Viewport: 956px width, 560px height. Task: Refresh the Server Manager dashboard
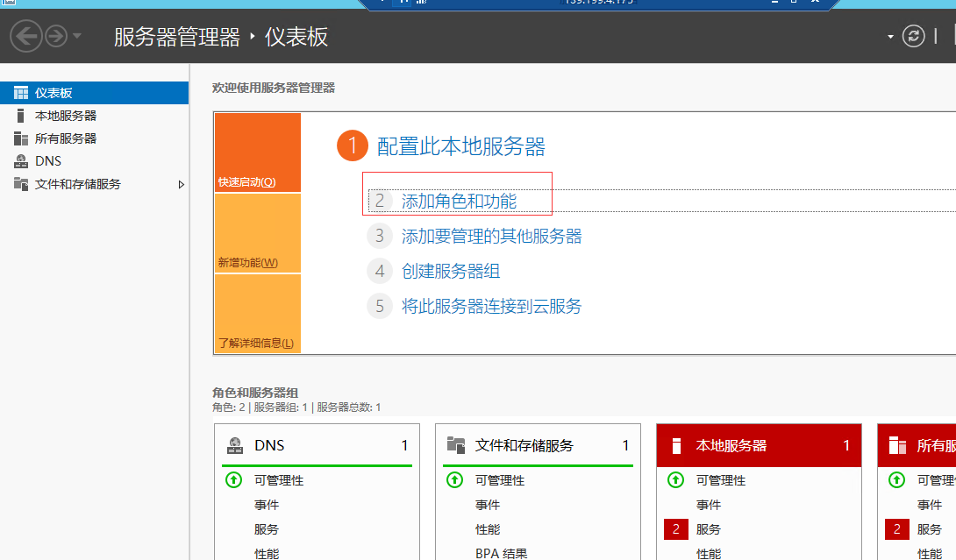click(x=913, y=36)
